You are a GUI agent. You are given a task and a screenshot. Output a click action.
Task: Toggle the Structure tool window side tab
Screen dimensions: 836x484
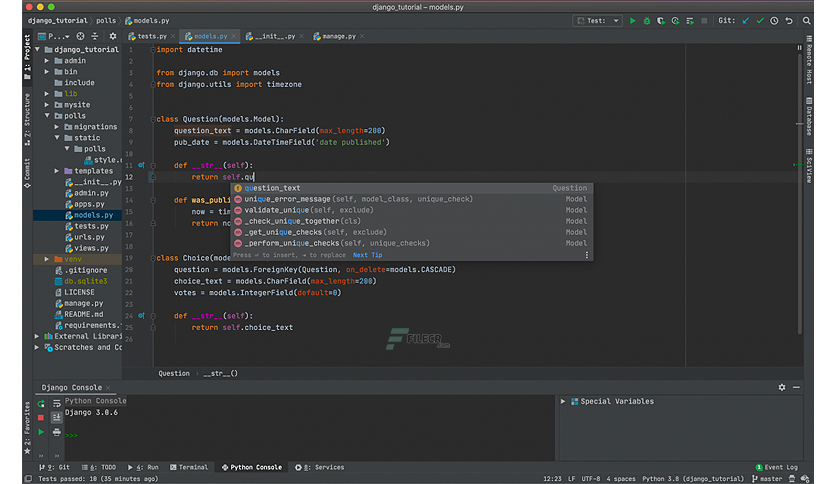click(27, 119)
